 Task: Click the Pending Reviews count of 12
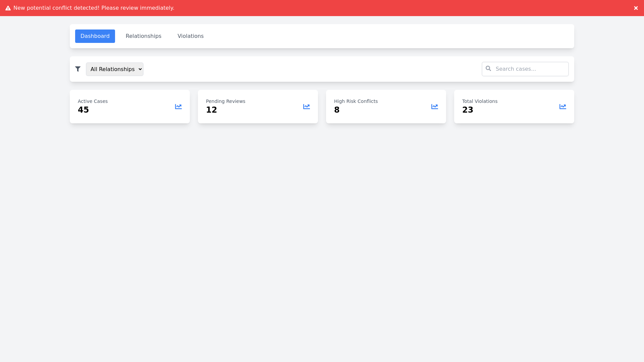click(211, 110)
